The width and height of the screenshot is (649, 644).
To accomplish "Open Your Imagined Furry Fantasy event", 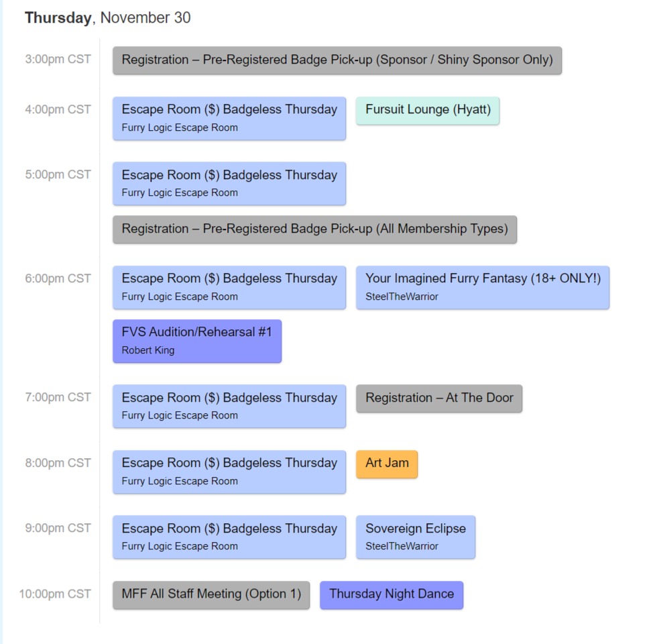I will click(x=482, y=287).
